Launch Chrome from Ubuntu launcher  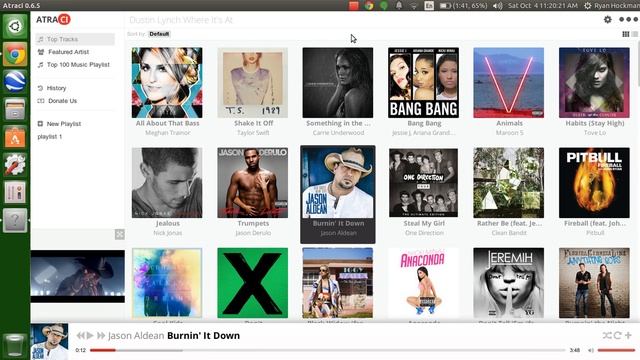coord(15,54)
